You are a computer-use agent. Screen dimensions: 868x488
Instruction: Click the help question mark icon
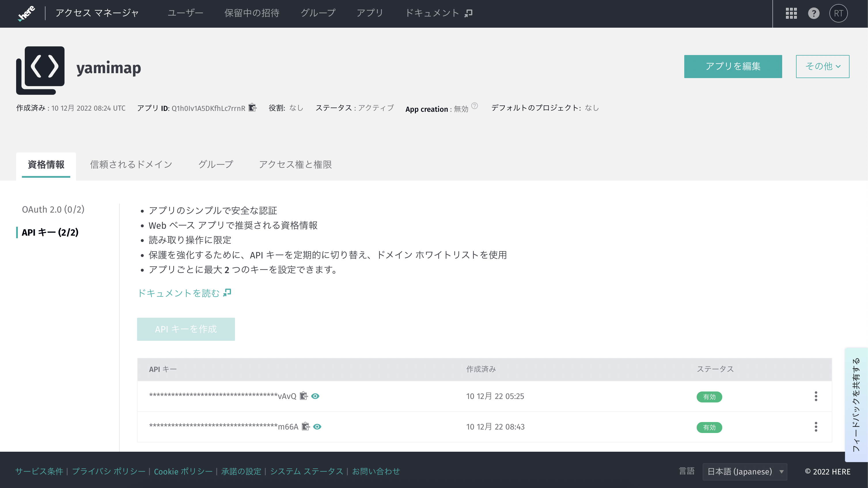[814, 13]
